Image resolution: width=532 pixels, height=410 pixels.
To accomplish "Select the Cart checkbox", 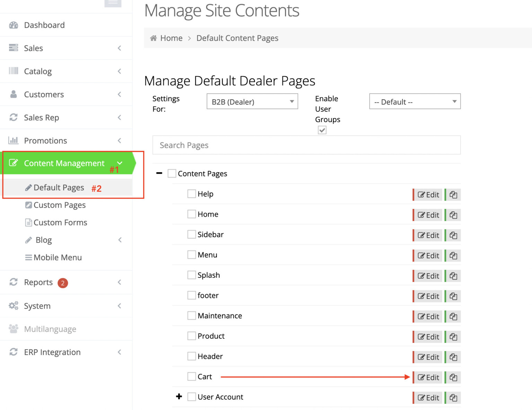I will tap(192, 376).
